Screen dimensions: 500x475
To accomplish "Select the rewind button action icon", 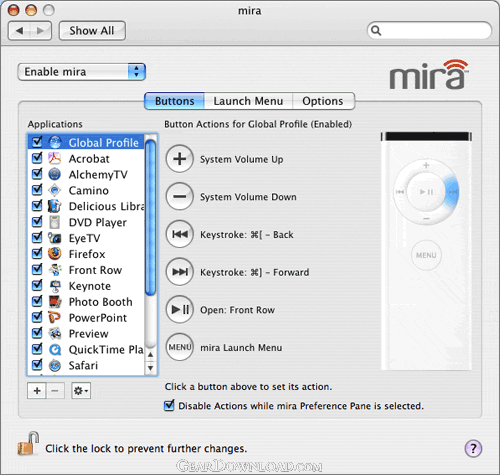I will pyautogui.click(x=180, y=234).
